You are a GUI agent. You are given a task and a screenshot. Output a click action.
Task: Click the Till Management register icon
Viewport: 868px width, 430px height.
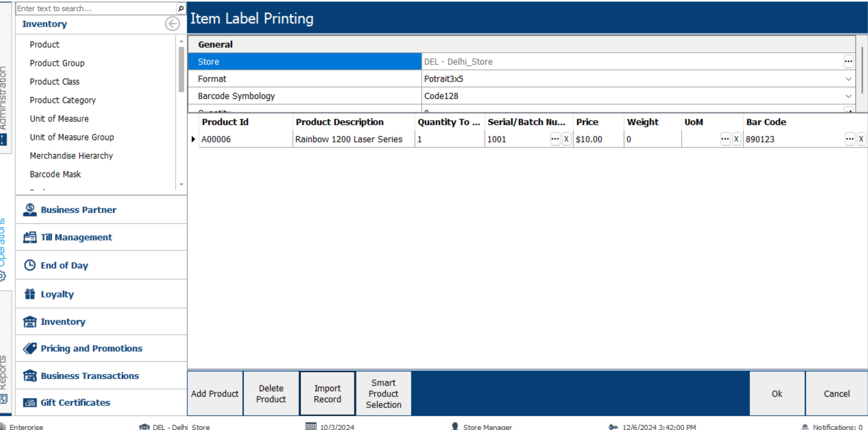[x=30, y=237]
